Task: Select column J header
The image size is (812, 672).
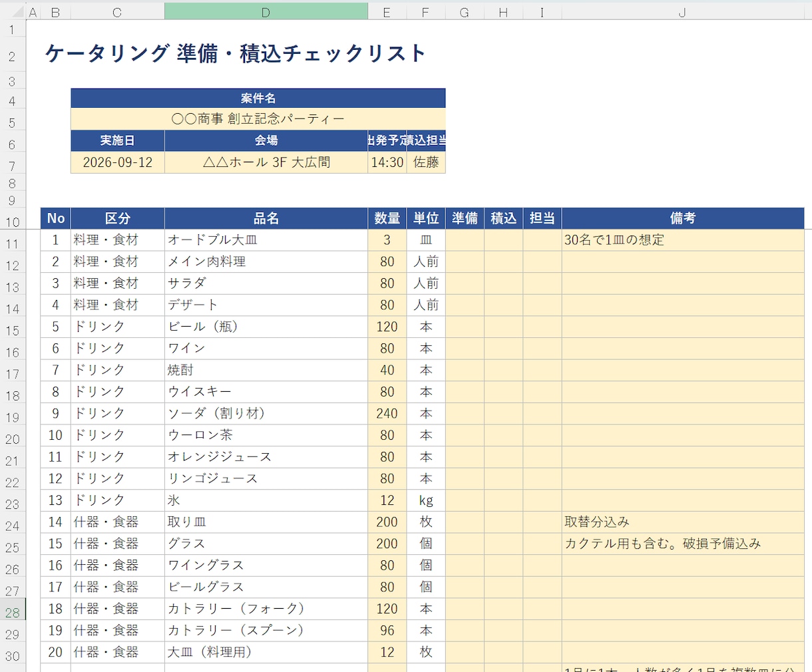Action: click(683, 12)
